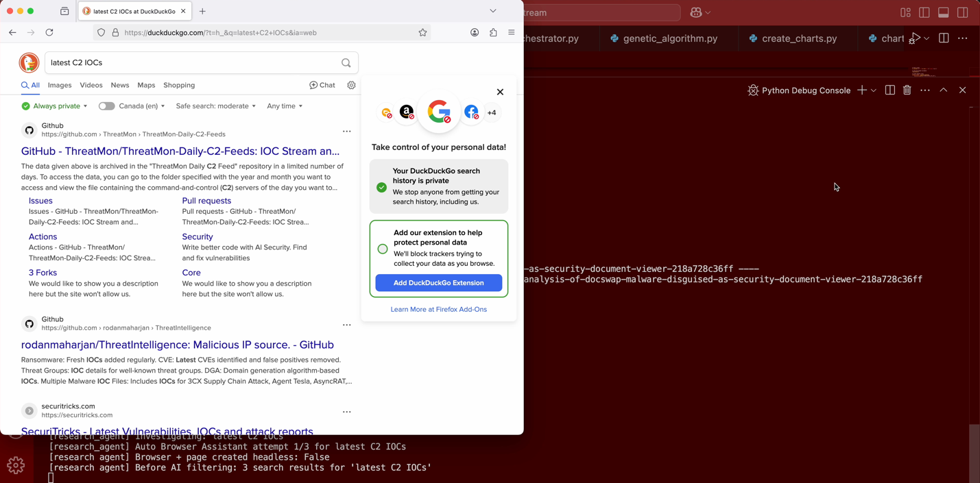Click the Firefox tracking protection shield
This screenshot has width=980, height=483.
[x=101, y=32]
